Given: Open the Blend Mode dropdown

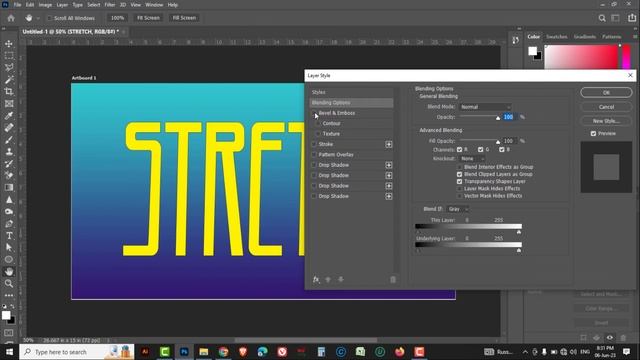Looking at the screenshot, I should coord(485,107).
